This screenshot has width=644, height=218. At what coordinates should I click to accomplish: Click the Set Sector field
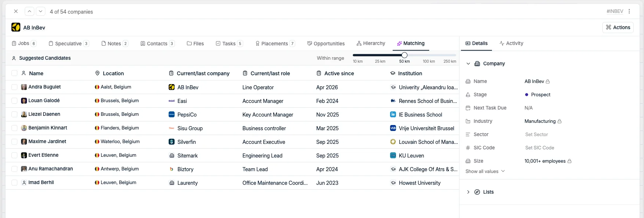[537, 135]
